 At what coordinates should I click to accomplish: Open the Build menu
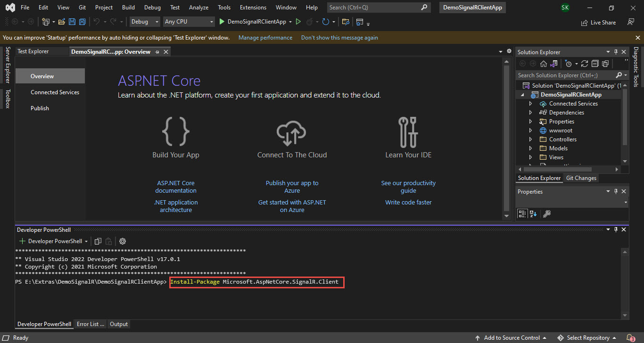click(128, 8)
